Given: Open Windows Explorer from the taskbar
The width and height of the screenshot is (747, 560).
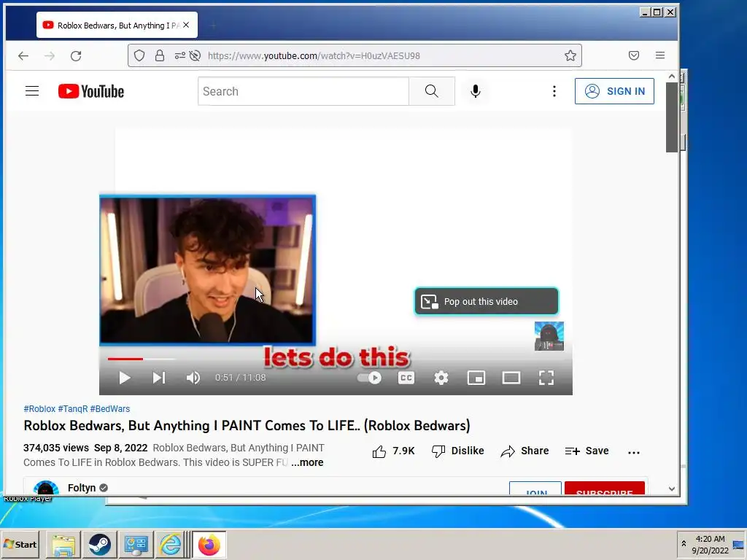Looking at the screenshot, I should click(x=63, y=544).
